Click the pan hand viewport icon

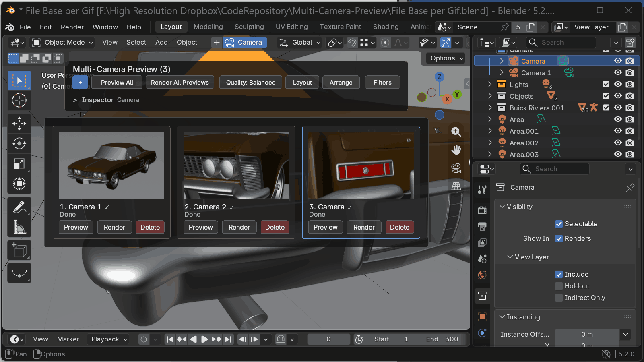456,150
